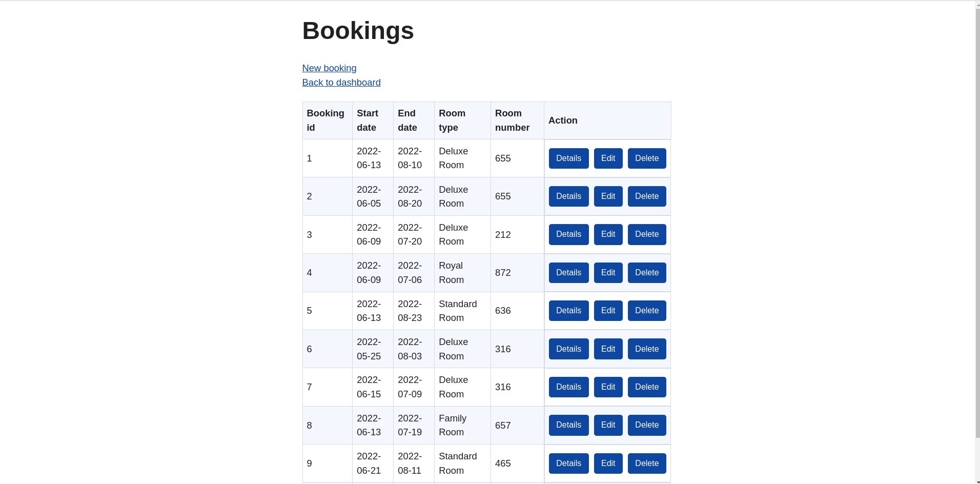The image size is (980, 484).
Task: Edit booking 5 in the Standard Room
Action: [607, 310]
